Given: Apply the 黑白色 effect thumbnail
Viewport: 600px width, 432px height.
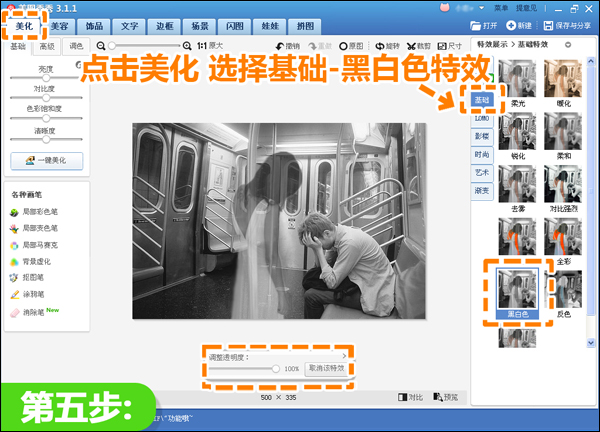Looking at the screenshot, I should point(517,289).
